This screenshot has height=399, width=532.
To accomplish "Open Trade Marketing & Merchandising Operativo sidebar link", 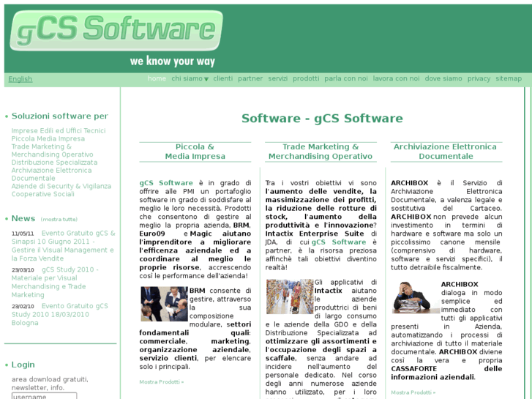I will click(x=52, y=150).
